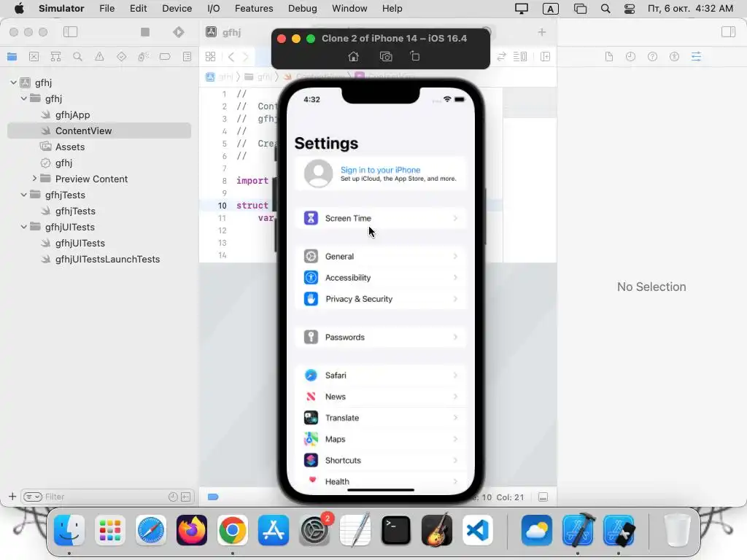
Task: Click the simulator Home button icon
Action: (x=353, y=57)
